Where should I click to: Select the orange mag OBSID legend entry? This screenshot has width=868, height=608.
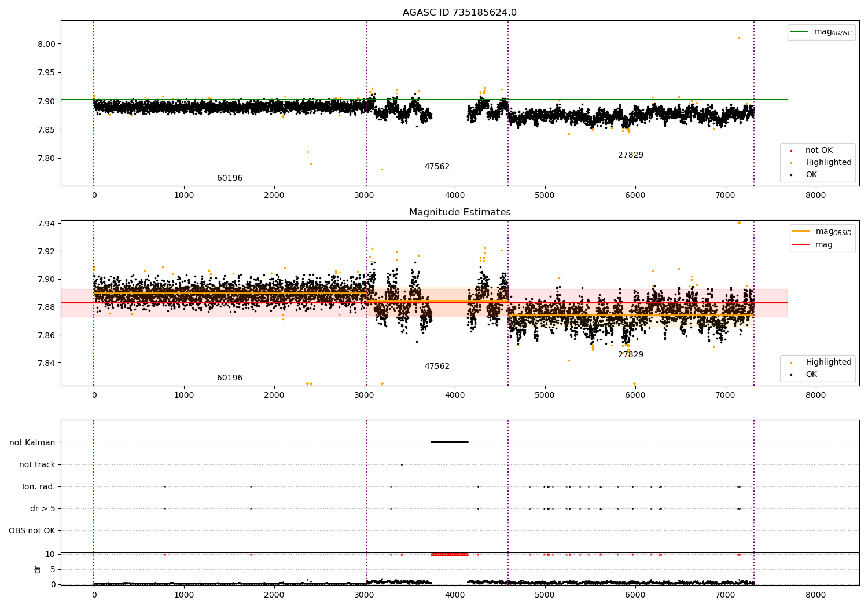tap(822, 232)
